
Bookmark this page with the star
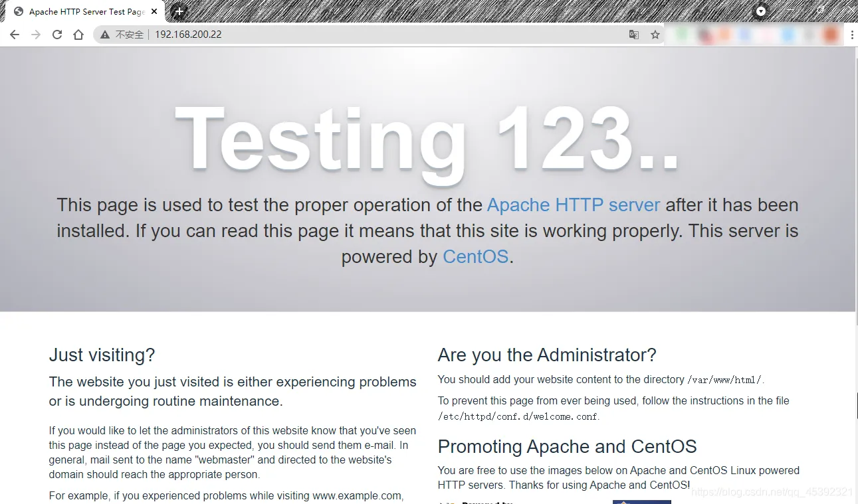(655, 35)
